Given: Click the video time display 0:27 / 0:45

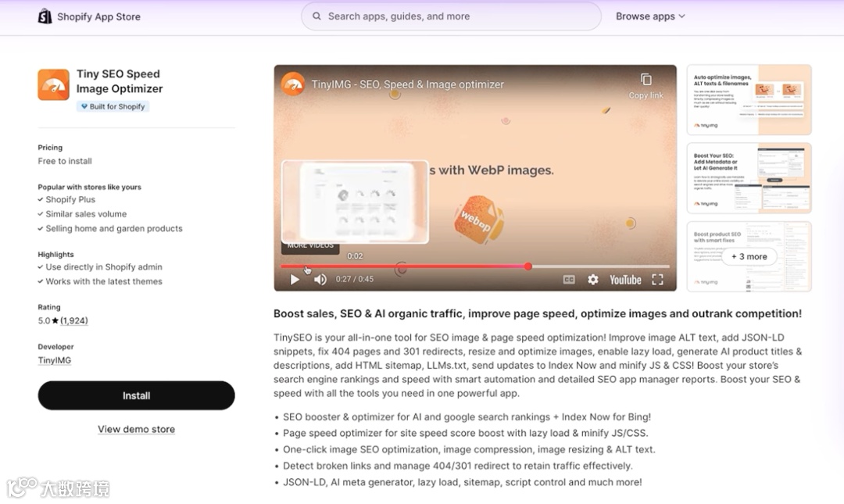Looking at the screenshot, I should coord(355,279).
